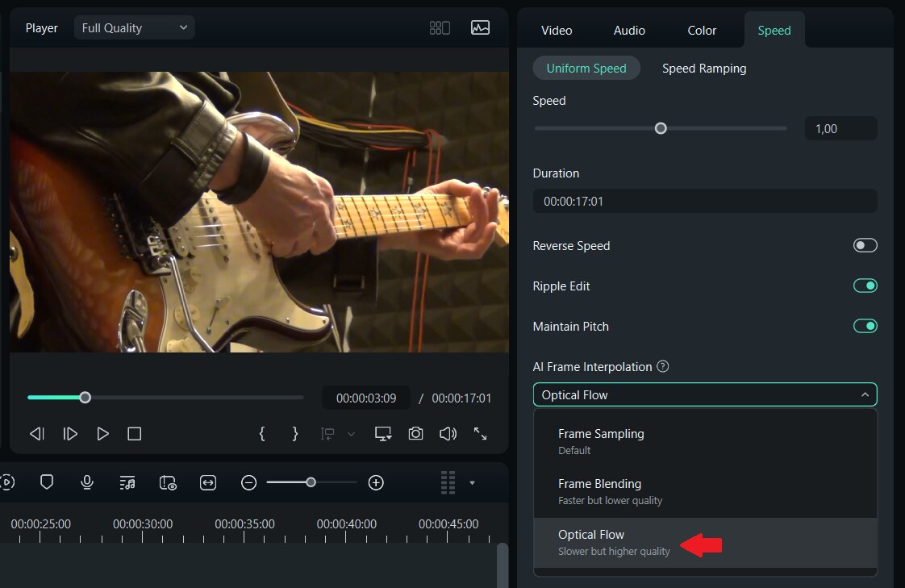Select the Speed tab
Screen dimensions: 905x588
774,31
